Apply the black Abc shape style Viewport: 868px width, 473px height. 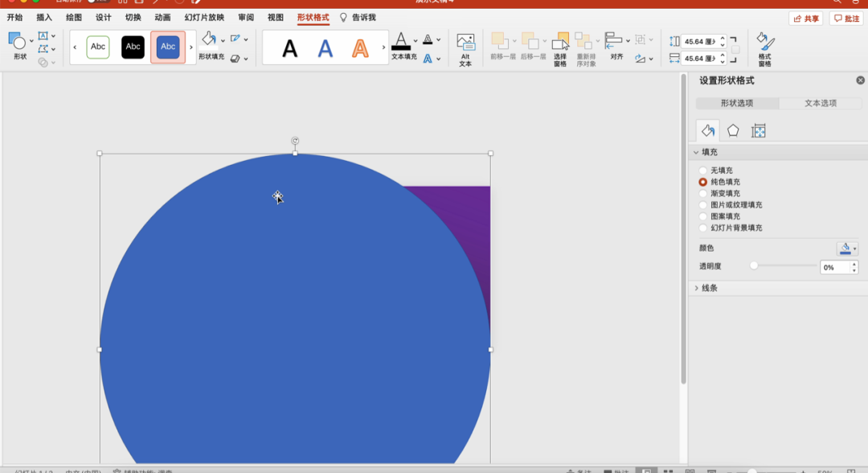(x=133, y=47)
